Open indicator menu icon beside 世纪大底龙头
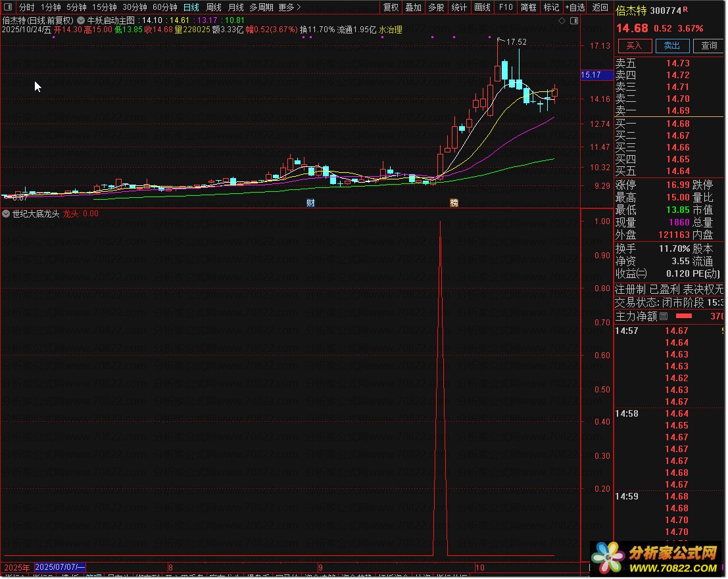Screen dimensions: 728x579 (6, 214)
